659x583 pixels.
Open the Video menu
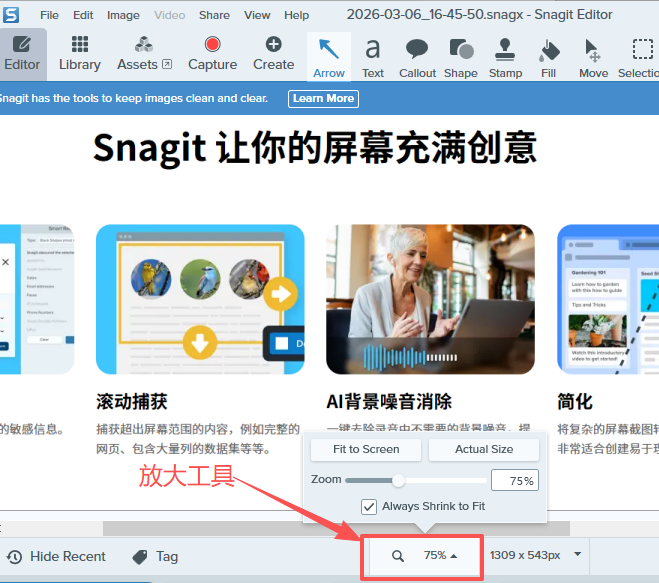click(x=169, y=15)
